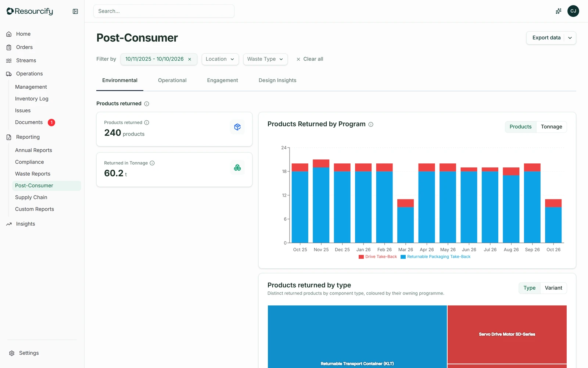Click the Orders clipboard icon

click(9, 47)
